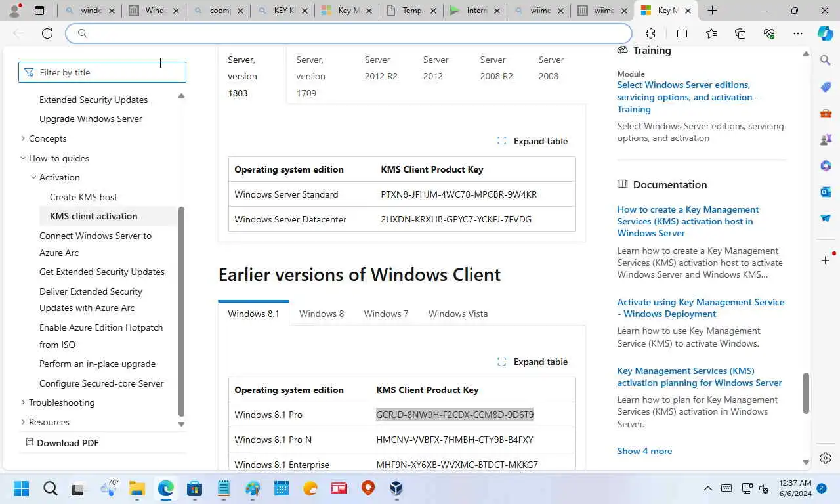The height and width of the screenshot is (504, 840).
Task: Open Favorites star icon
Action: point(711,33)
